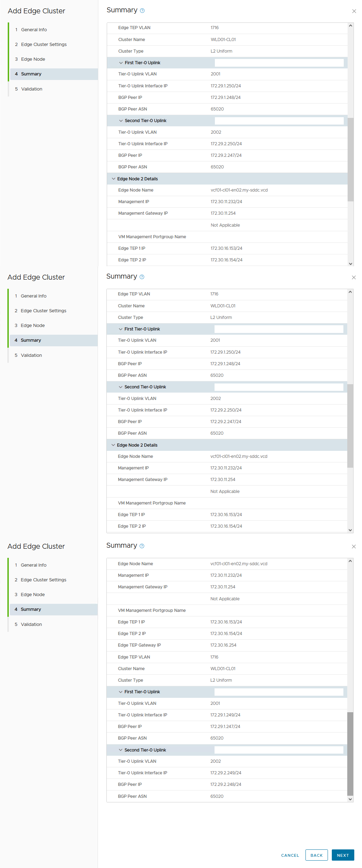Click the help icon beside the bottom Summary heading
The width and height of the screenshot is (362, 868).
142,546
